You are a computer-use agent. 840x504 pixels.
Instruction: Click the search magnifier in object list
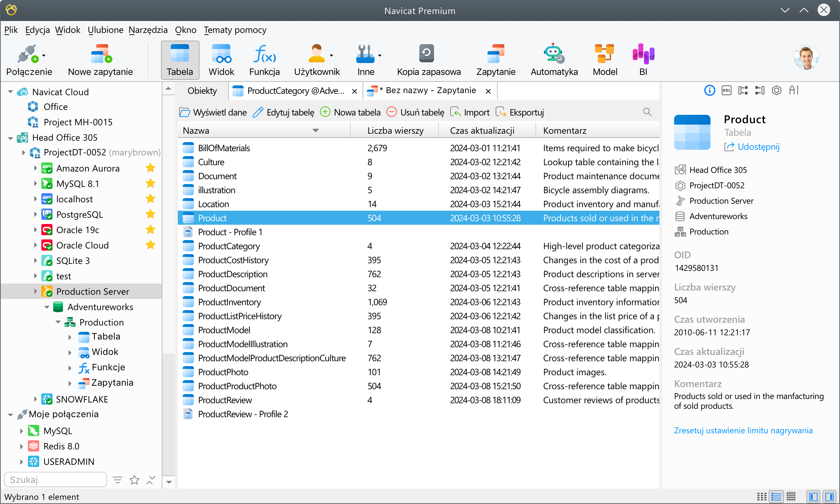(x=647, y=112)
